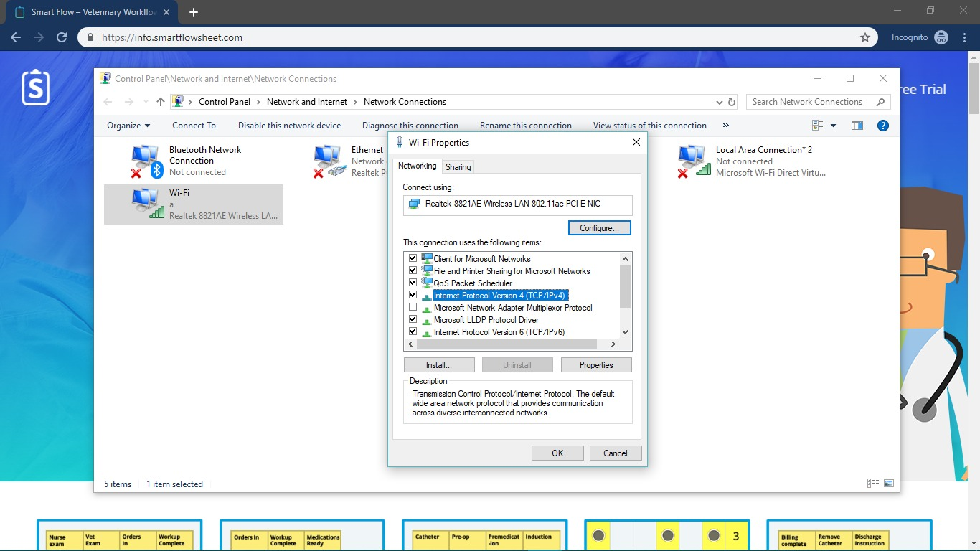Image resolution: width=980 pixels, height=551 pixels.
Task: Open Properties for selected item
Action: tap(596, 365)
